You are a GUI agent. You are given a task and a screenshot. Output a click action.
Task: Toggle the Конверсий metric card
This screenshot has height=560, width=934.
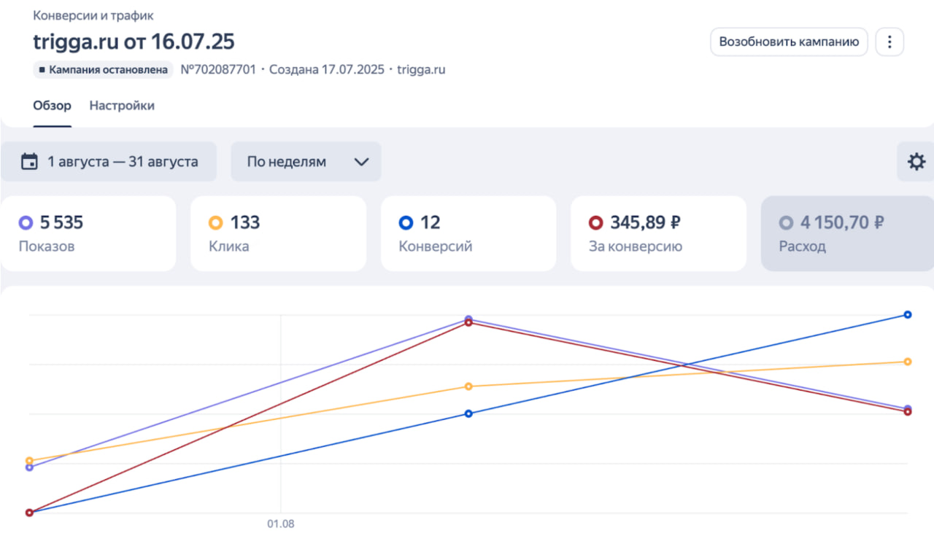[468, 233]
